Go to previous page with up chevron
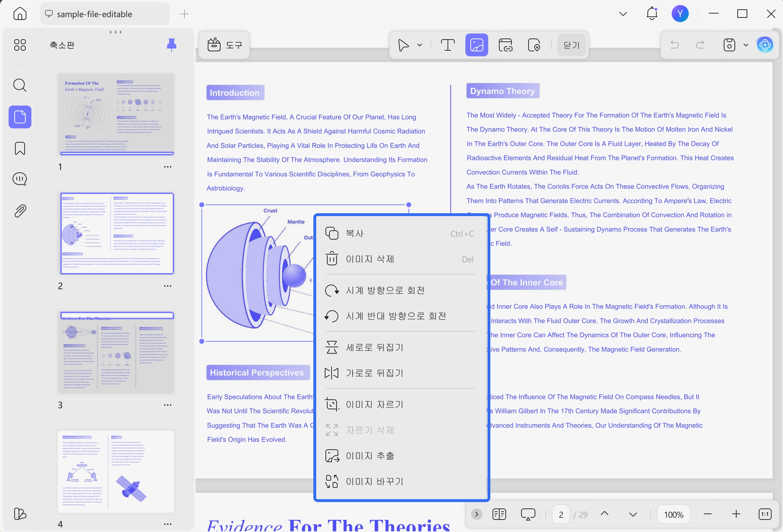 pos(605,514)
